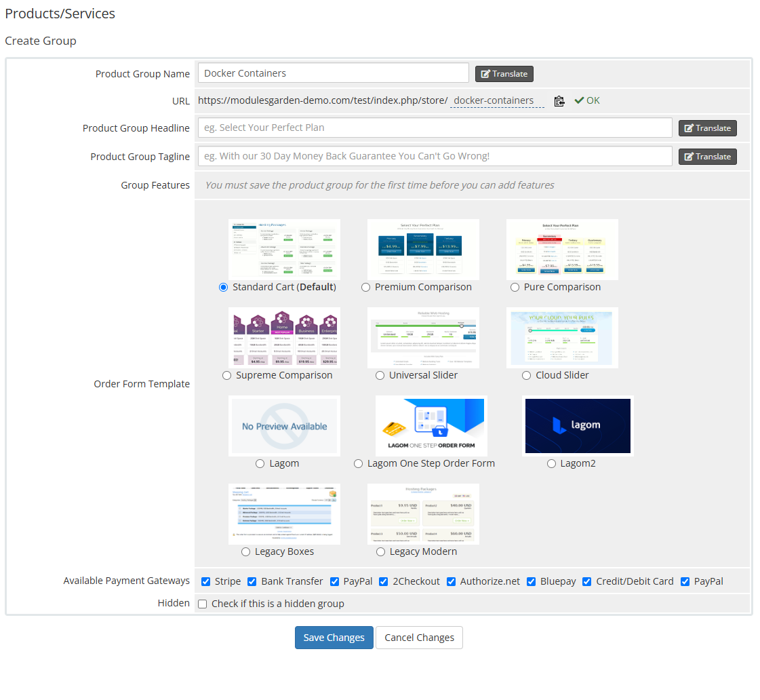Select the Supreme Comparison radio button
760x700 pixels.
point(227,376)
